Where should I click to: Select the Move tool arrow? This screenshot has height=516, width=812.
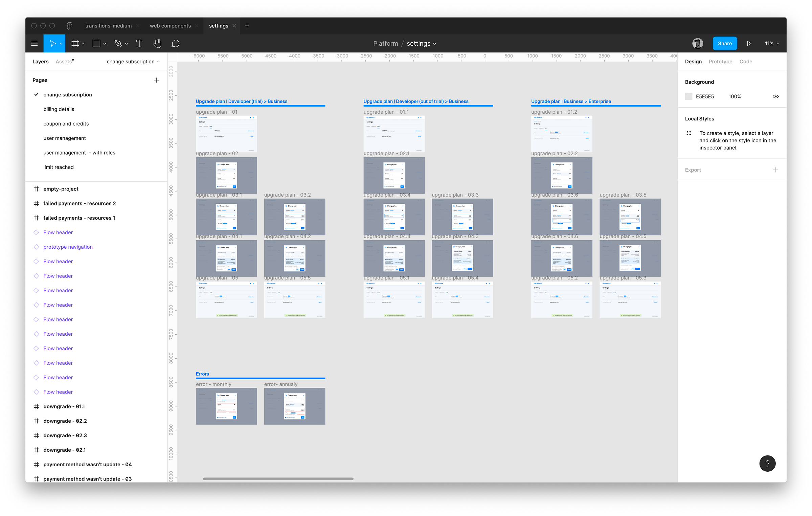click(52, 43)
